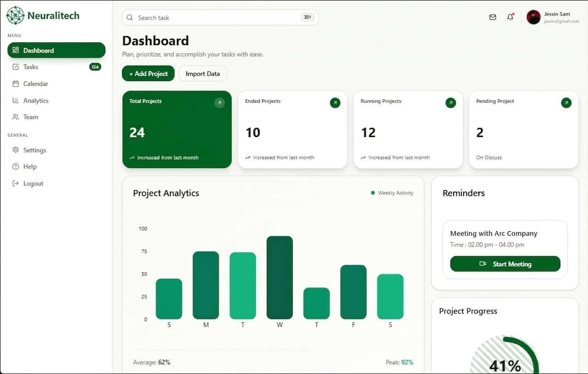Click the gmail address under Jessin Sam
588x374 pixels.
tap(562, 22)
